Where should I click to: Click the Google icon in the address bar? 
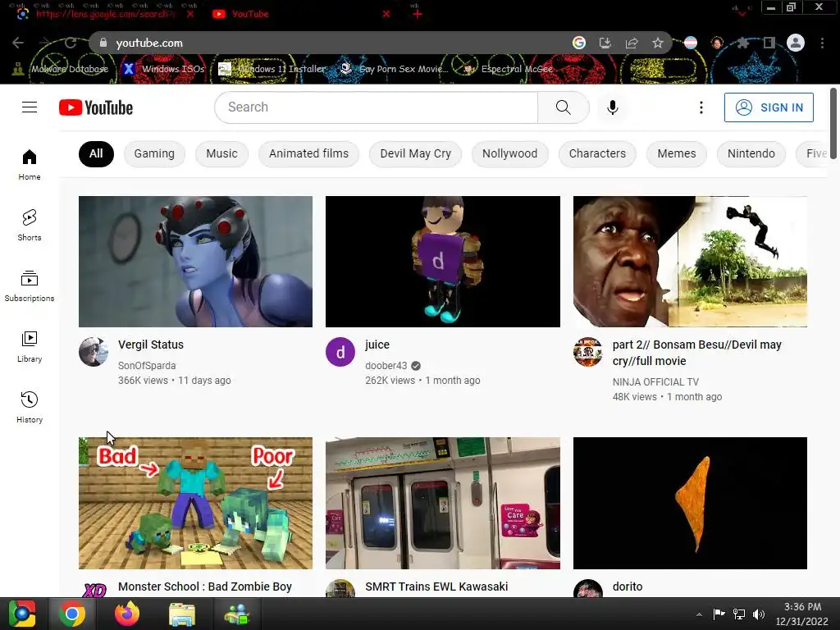tap(578, 43)
